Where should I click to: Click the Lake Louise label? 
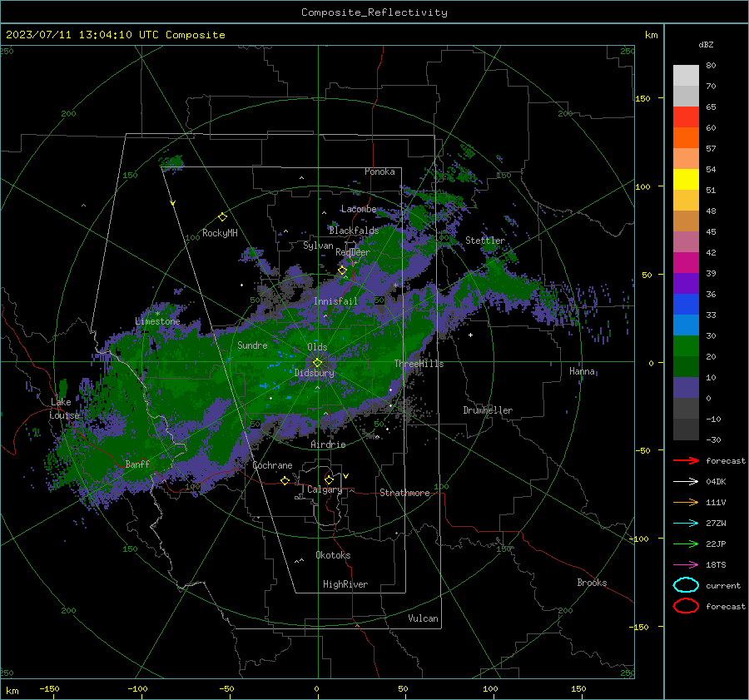[x=64, y=409]
